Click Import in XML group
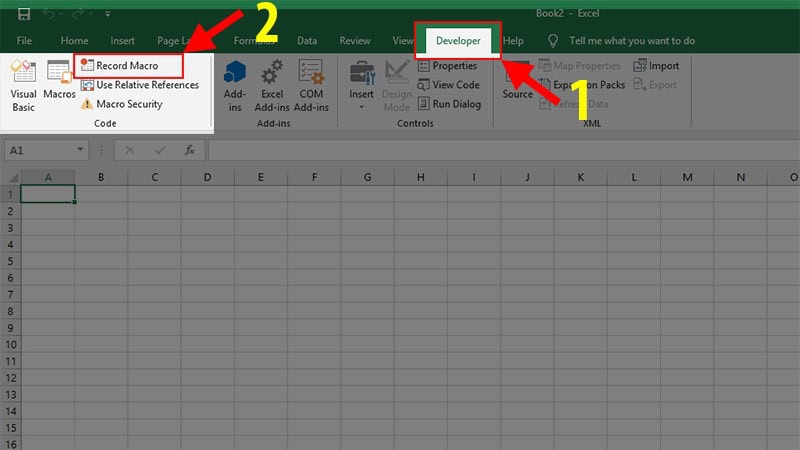The image size is (800, 450). tap(656, 66)
